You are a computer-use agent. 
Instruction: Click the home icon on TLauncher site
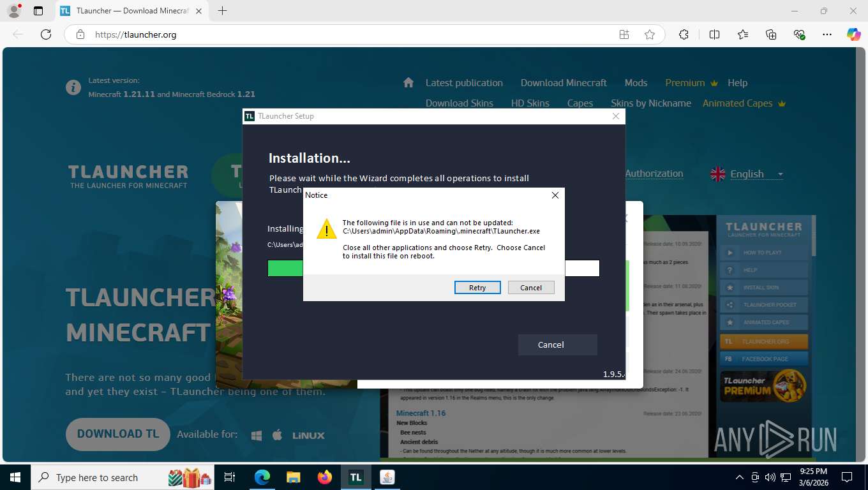(x=408, y=82)
